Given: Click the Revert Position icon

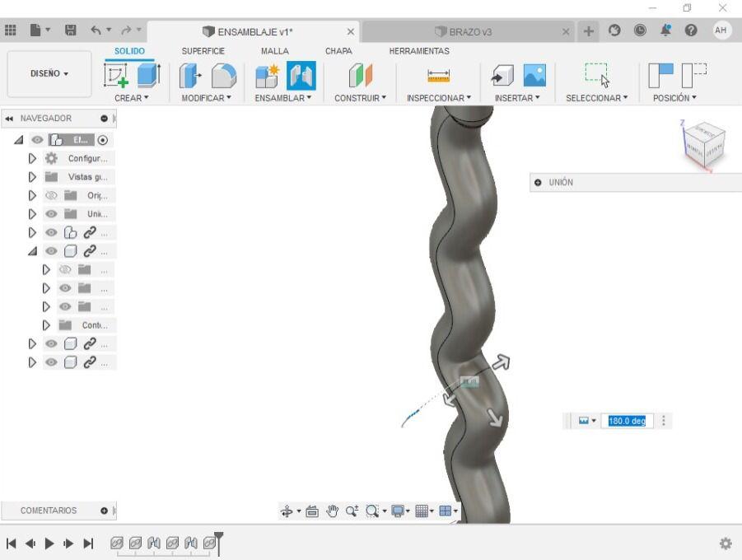Looking at the screenshot, I should (x=693, y=76).
